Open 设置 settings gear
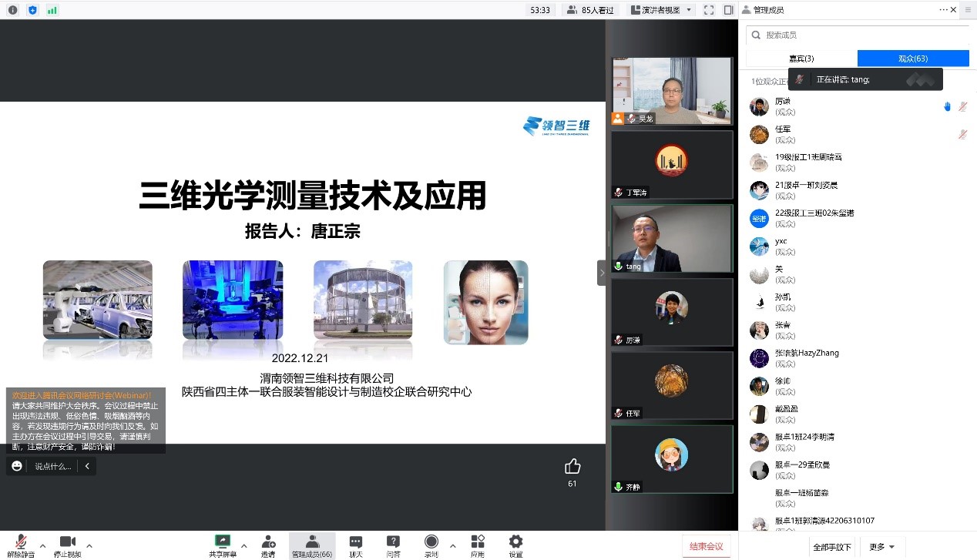The height and width of the screenshot is (560, 977). tap(515, 545)
